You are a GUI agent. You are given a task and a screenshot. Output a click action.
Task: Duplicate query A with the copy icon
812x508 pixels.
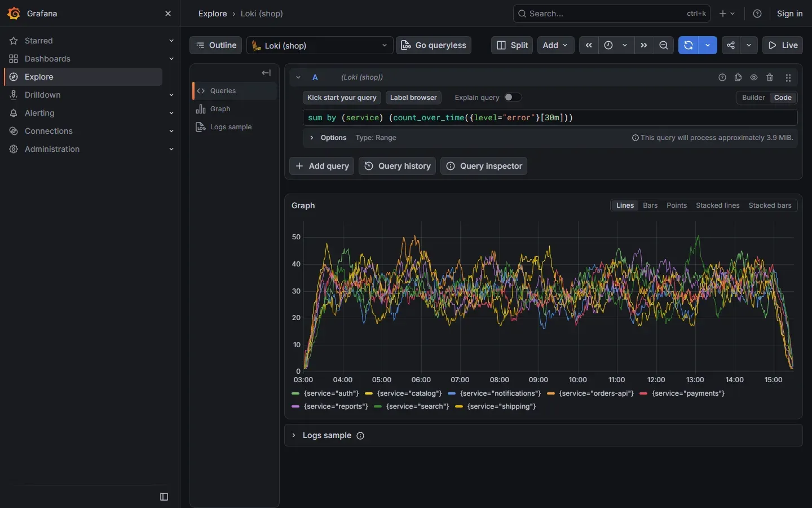tap(738, 77)
